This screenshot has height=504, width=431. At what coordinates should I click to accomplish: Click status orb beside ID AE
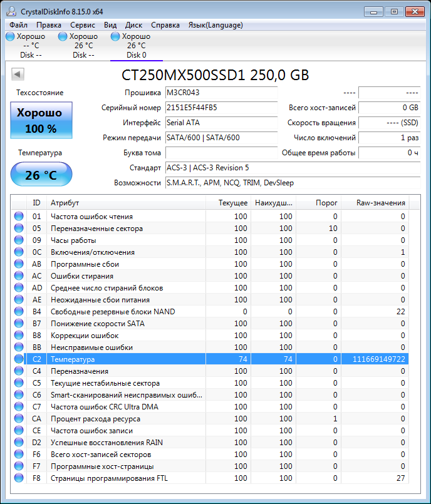[x=19, y=299]
